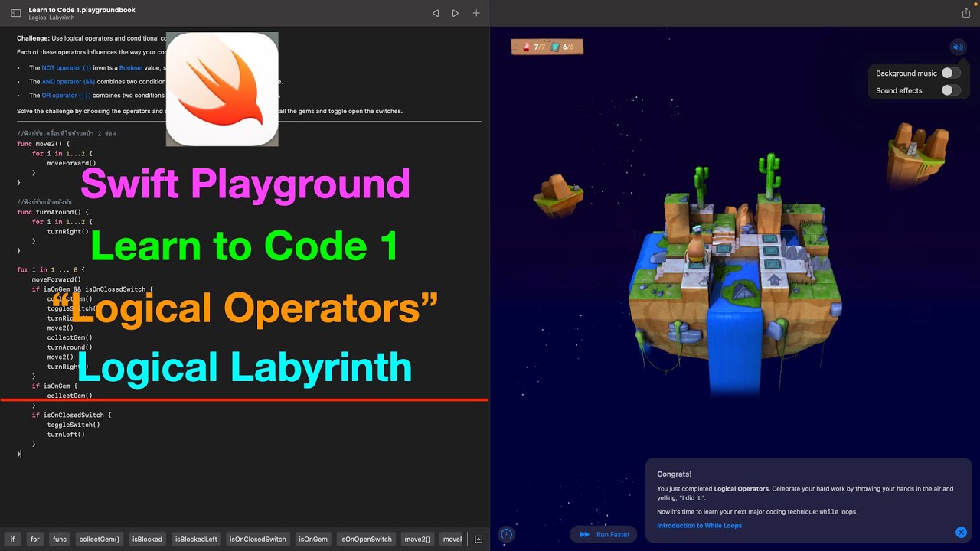This screenshot has width=980, height=551.
Task: Expand the code suggestion bar
Action: point(479,539)
